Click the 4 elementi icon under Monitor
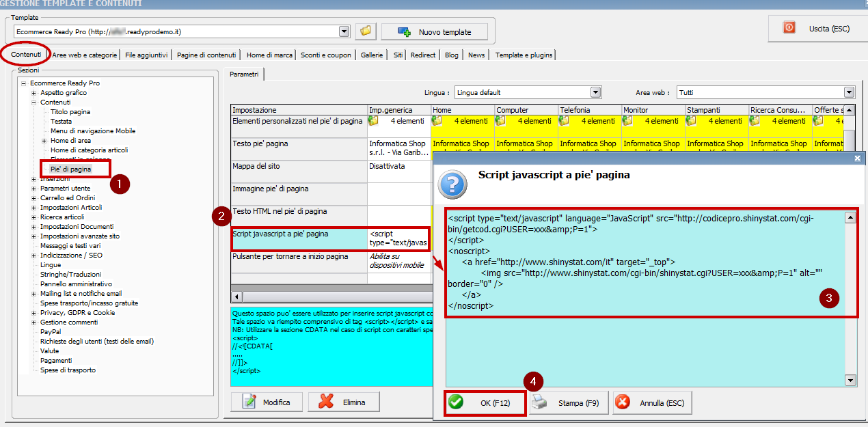Screen dimensions: 868x427 (x=627, y=121)
